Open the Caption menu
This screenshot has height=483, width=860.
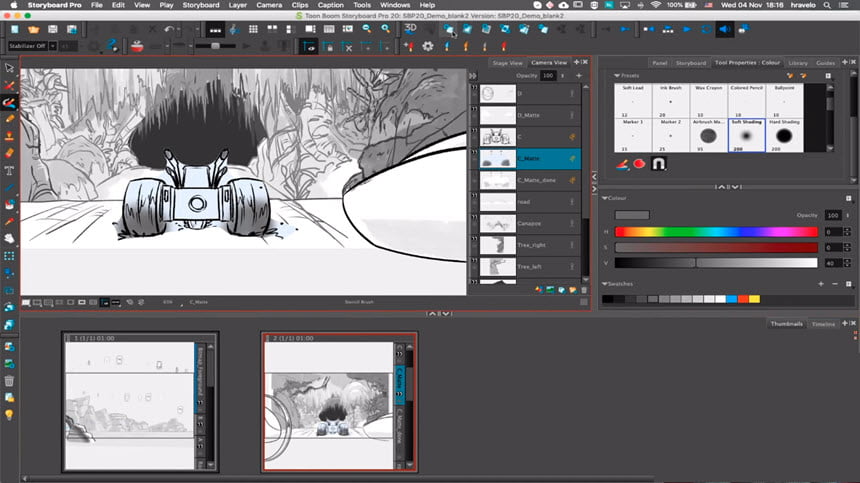point(331,5)
